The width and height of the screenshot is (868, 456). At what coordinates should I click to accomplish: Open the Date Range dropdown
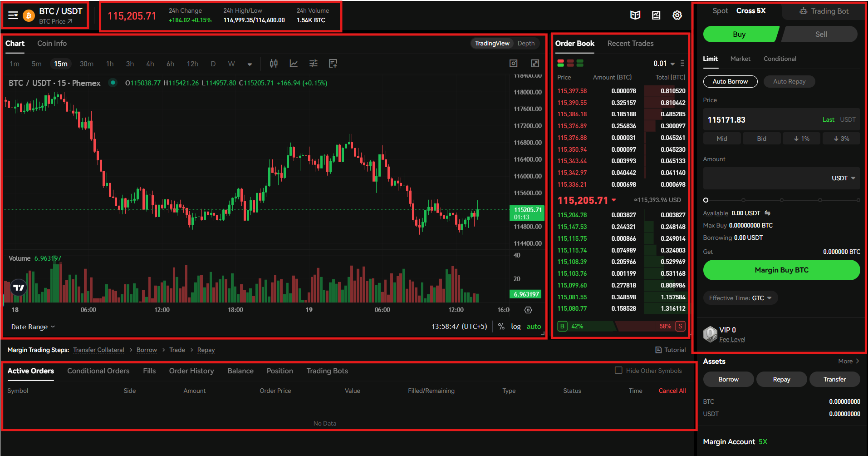32,327
